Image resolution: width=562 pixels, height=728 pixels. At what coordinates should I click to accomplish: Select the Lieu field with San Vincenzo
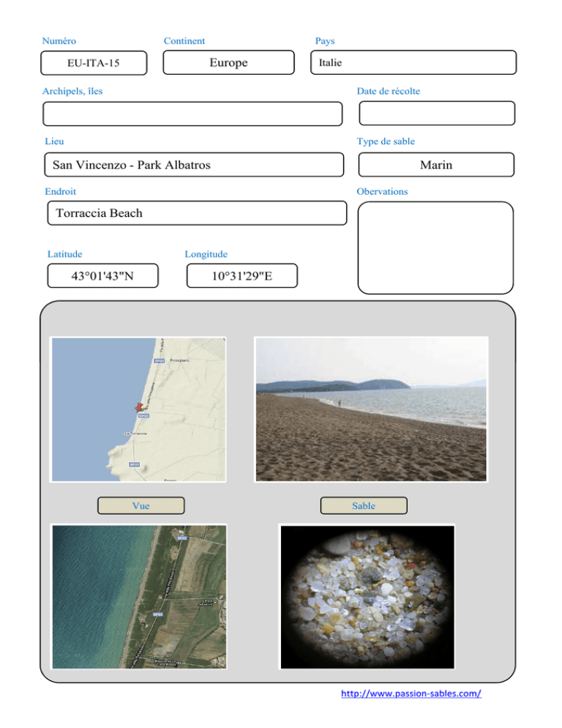pos(192,165)
